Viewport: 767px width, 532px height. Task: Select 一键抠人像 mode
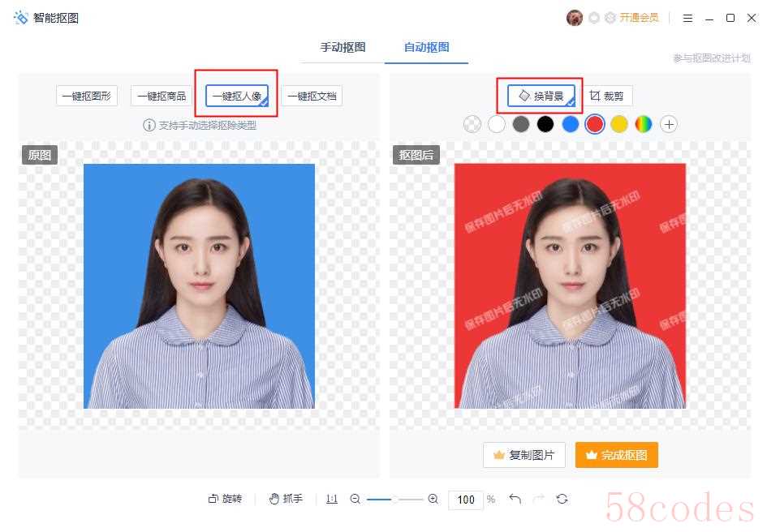(x=237, y=96)
